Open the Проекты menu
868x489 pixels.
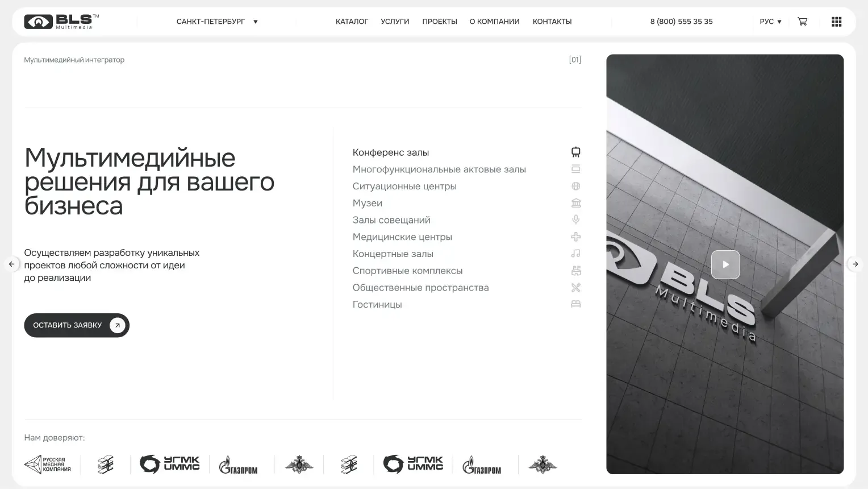pyautogui.click(x=440, y=22)
